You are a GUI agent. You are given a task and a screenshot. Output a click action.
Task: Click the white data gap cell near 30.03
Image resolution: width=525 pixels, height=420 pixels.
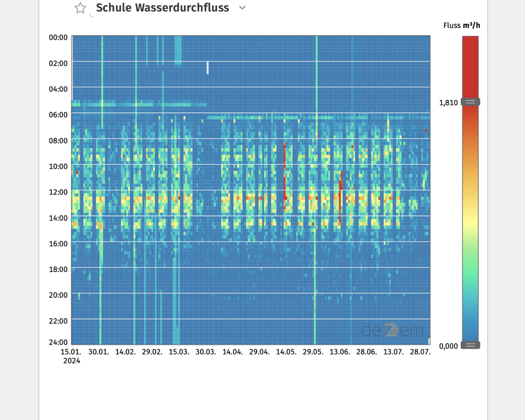207,67
